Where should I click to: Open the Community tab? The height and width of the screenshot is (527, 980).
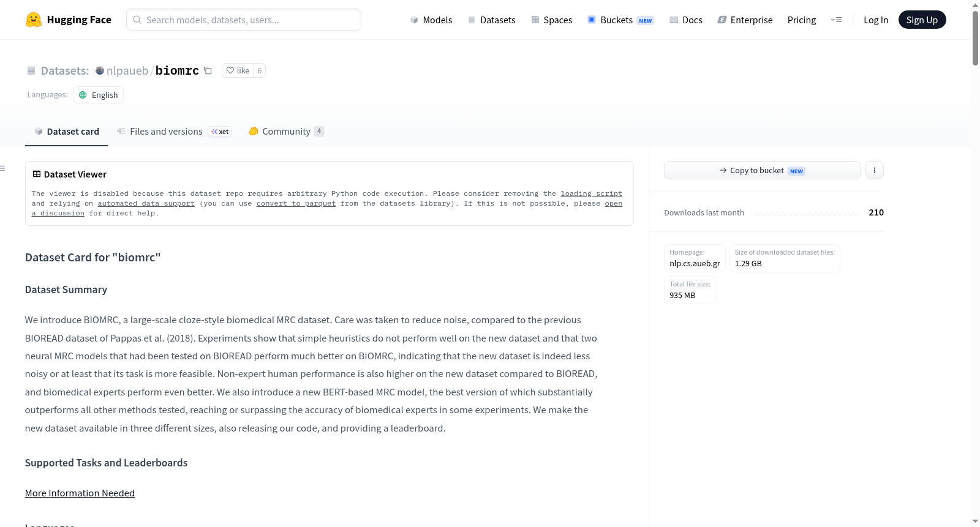coord(286,132)
